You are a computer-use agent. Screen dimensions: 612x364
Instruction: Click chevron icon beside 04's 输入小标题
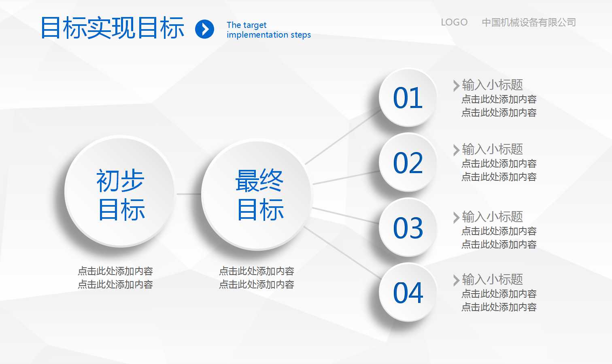point(457,280)
